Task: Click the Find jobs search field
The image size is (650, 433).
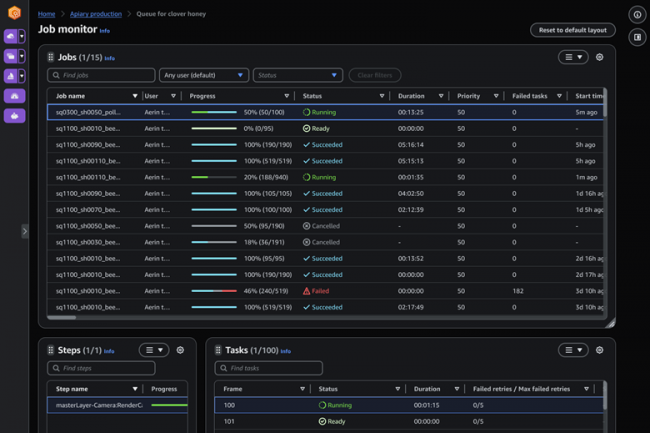Action: point(101,75)
